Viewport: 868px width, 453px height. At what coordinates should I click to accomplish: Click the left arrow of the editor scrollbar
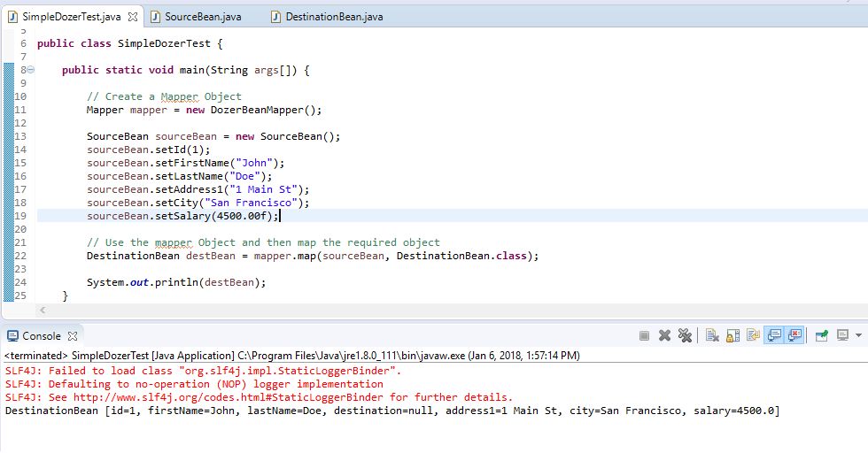tap(43, 311)
